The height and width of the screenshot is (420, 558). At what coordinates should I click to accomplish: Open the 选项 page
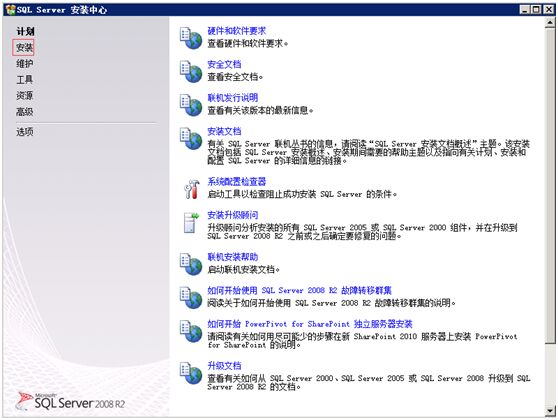pyautogui.click(x=25, y=132)
